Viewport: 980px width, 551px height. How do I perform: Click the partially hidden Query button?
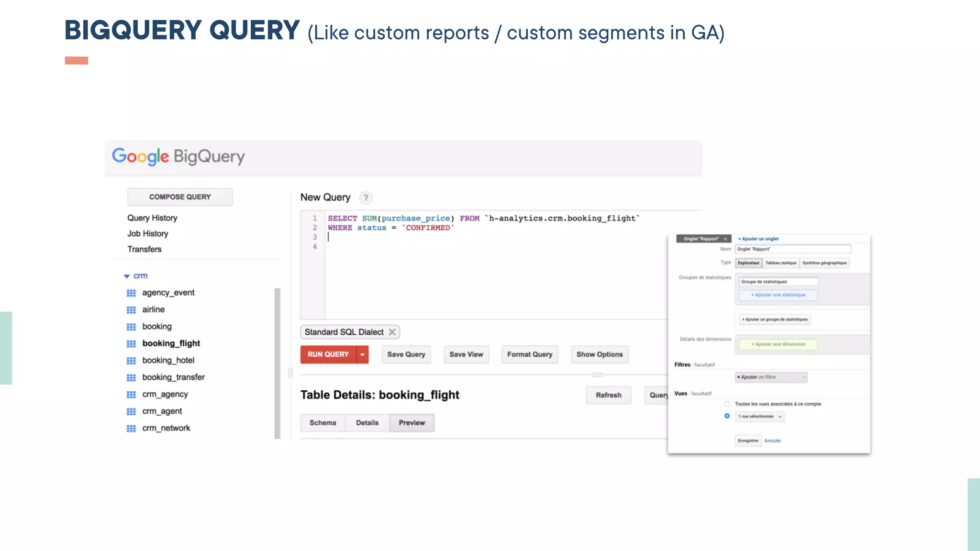[x=657, y=395]
